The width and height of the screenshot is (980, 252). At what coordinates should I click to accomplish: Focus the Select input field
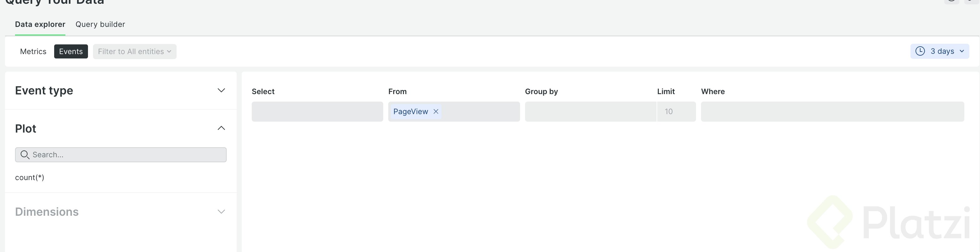pyautogui.click(x=317, y=111)
